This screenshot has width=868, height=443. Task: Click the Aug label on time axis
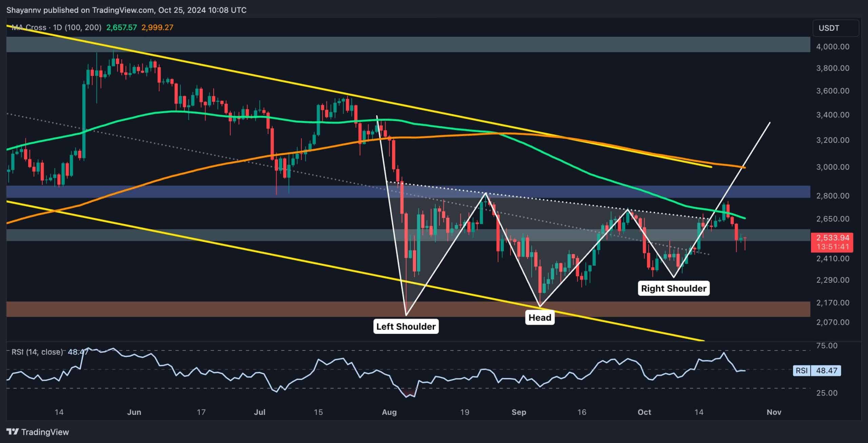(x=389, y=412)
